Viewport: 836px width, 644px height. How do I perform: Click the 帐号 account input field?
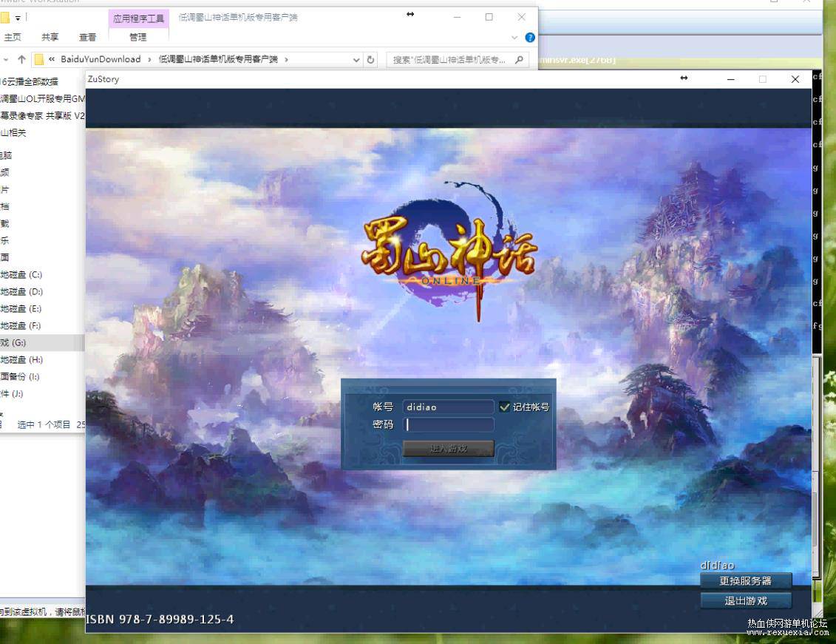448,407
